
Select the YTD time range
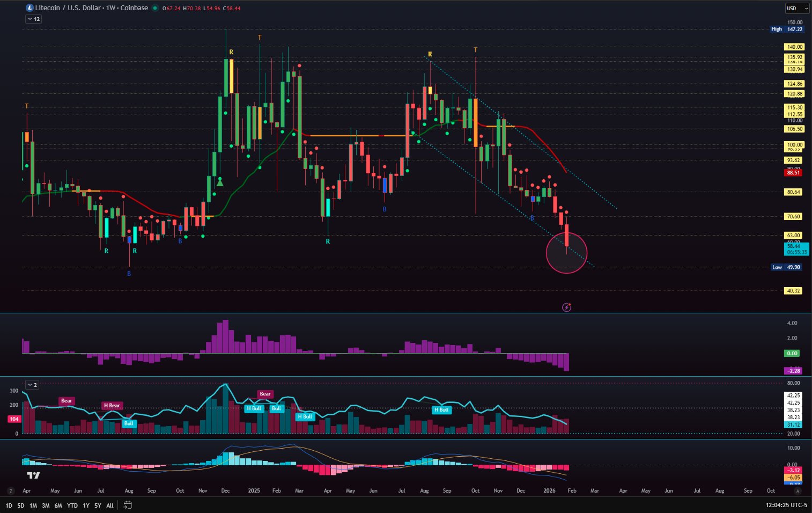72,505
